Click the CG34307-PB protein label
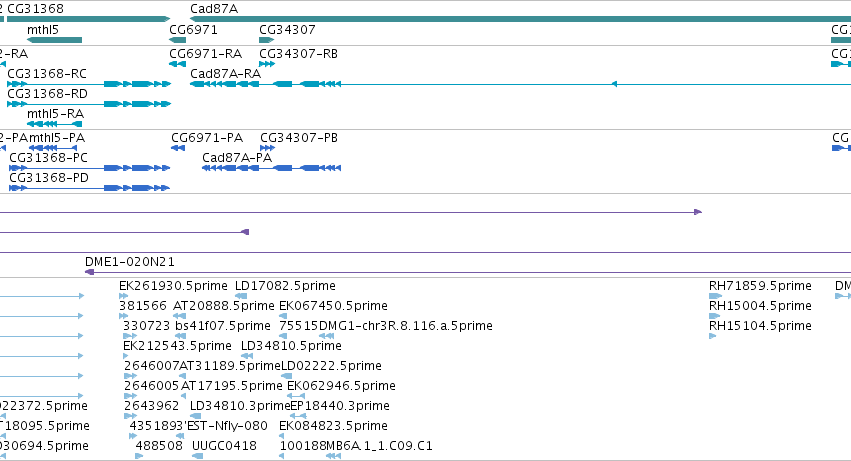 299,138
